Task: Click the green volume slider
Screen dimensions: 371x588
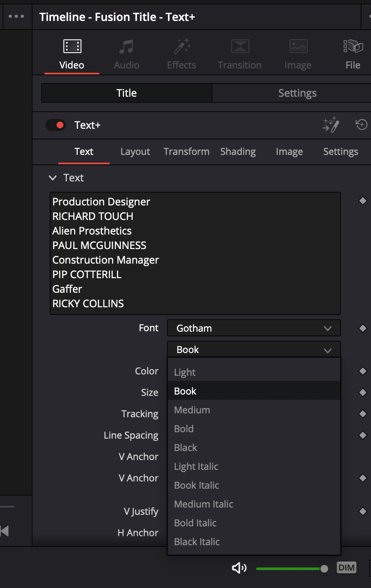Action: pyautogui.click(x=291, y=568)
